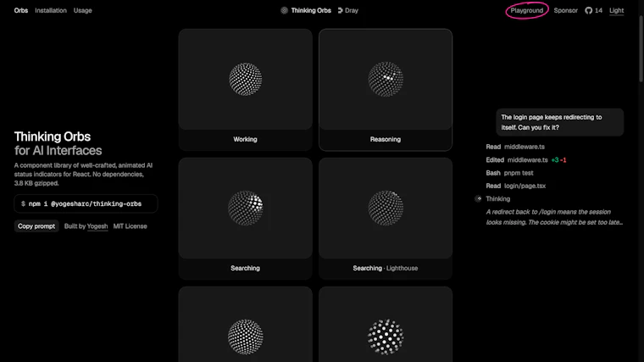Click the Bash pnpm test row

[x=509, y=173]
